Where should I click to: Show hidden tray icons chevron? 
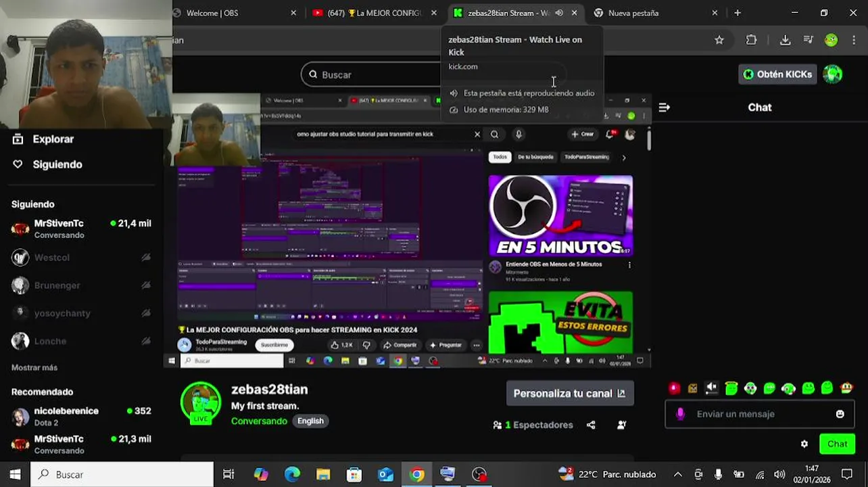click(677, 474)
